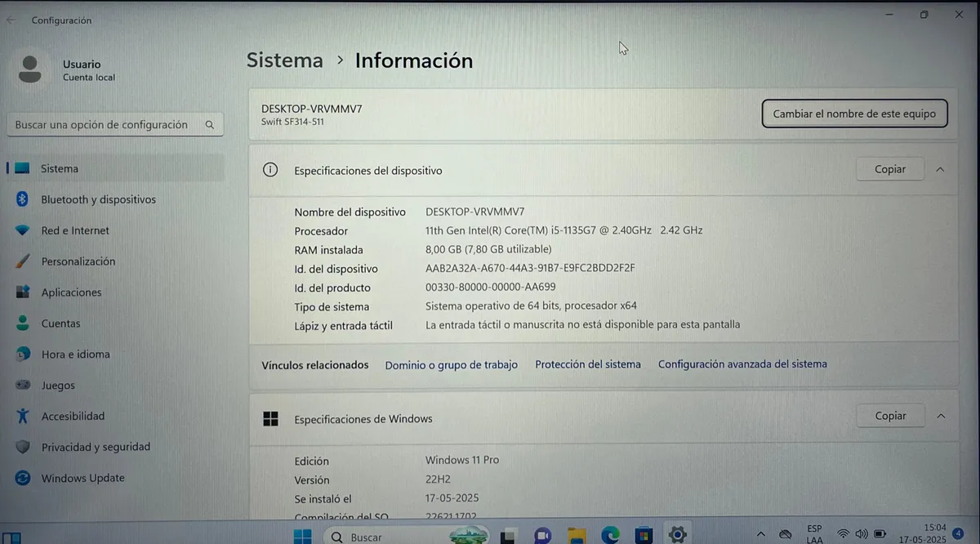Launch the Teams chat taskbar icon
The width and height of the screenshot is (980, 544).
point(542,536)
